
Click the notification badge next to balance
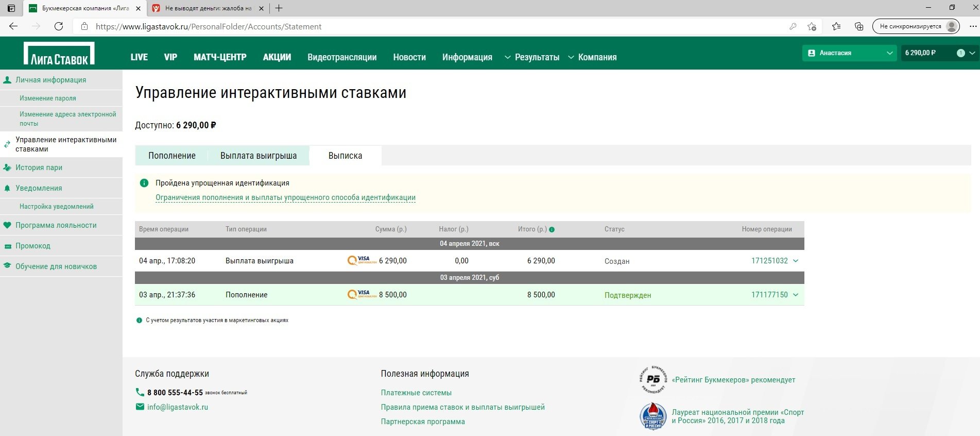(x=960, y=53)
